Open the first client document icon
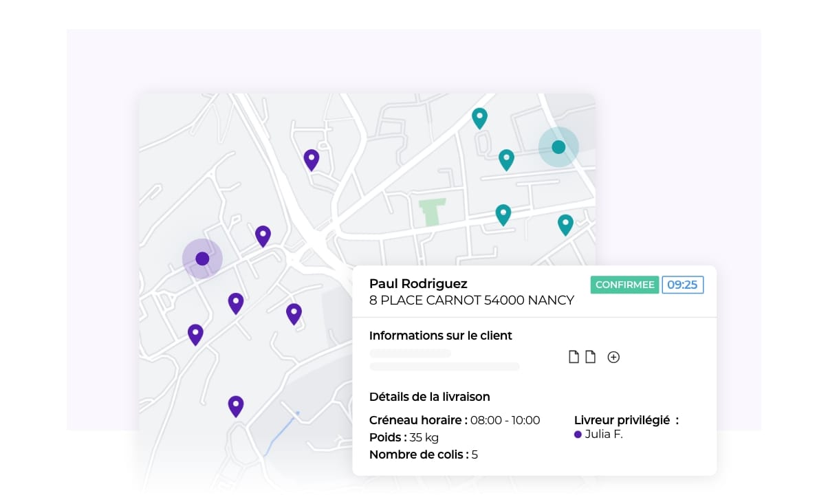828x504 pixels. [x=574, y=357]
